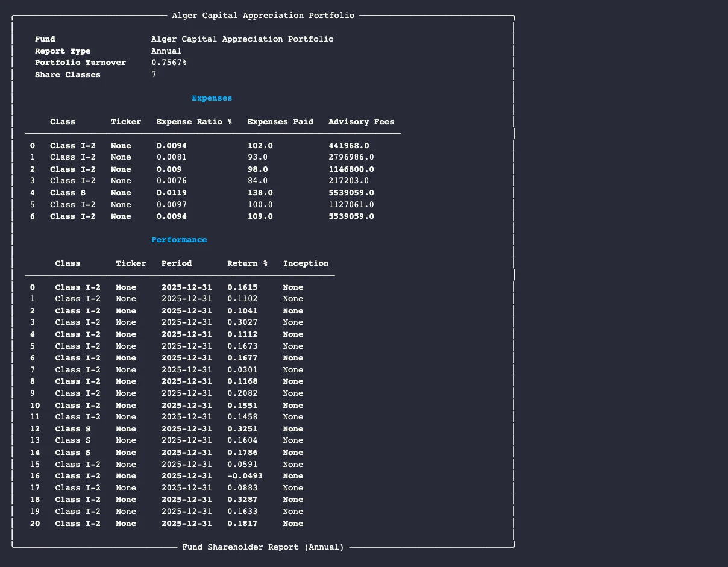Click the Period column header

pos(177,263)
